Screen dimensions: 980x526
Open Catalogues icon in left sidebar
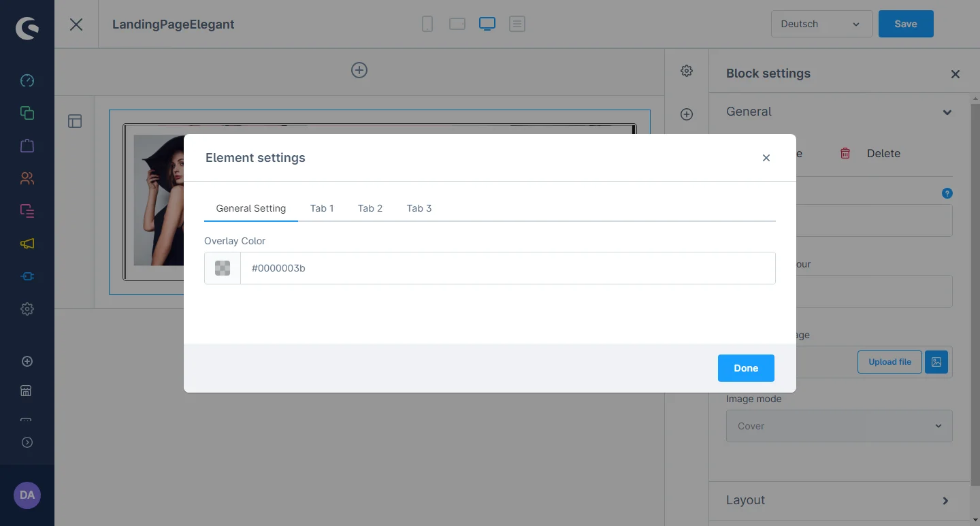coord(27,113)
